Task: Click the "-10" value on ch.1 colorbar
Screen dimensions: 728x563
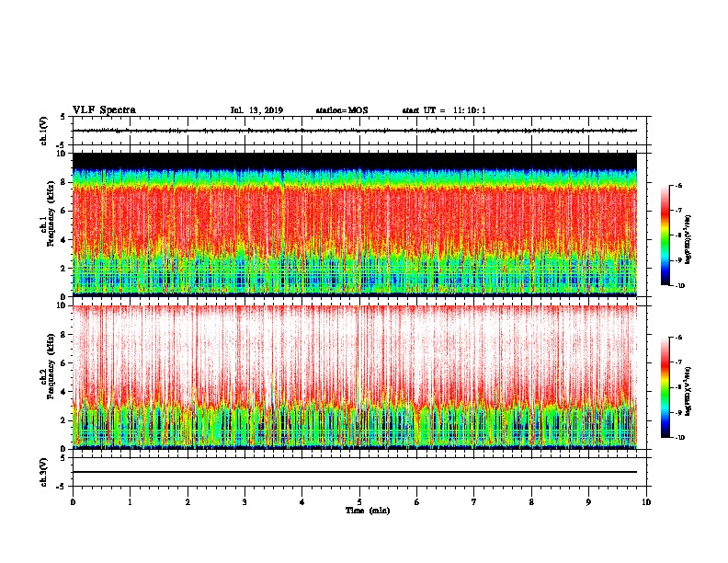Action: pyautogui.click(x=679, y=286)
